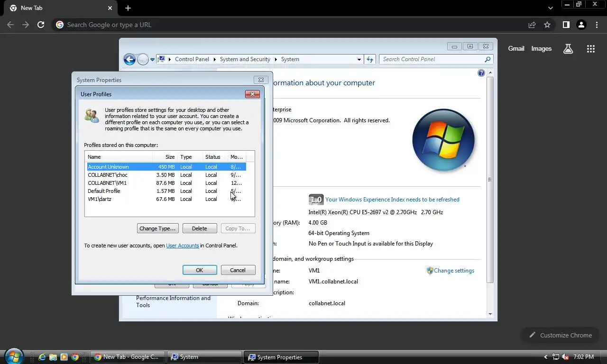Sort profiles by Status column header

pos(215,157)
